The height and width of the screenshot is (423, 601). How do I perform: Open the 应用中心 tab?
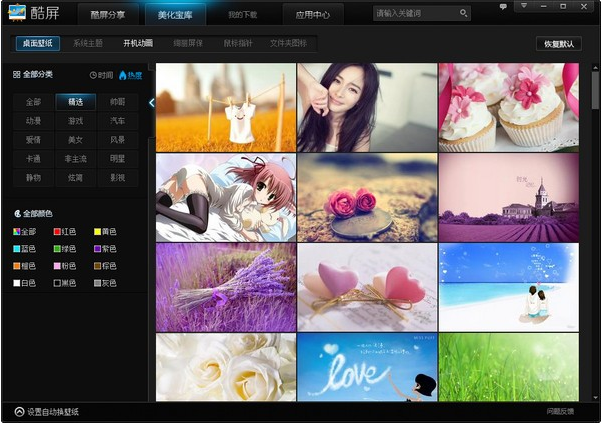point(312,15)
